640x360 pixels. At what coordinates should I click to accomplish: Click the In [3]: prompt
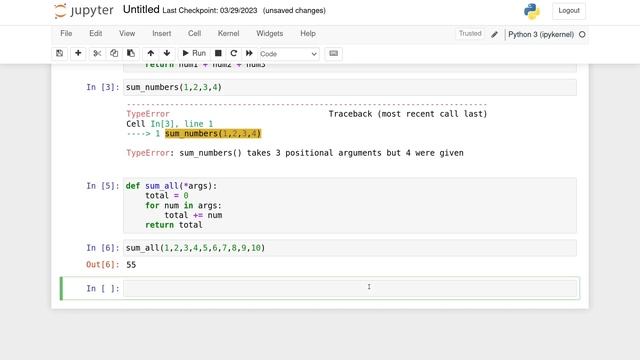pos(102,87)
